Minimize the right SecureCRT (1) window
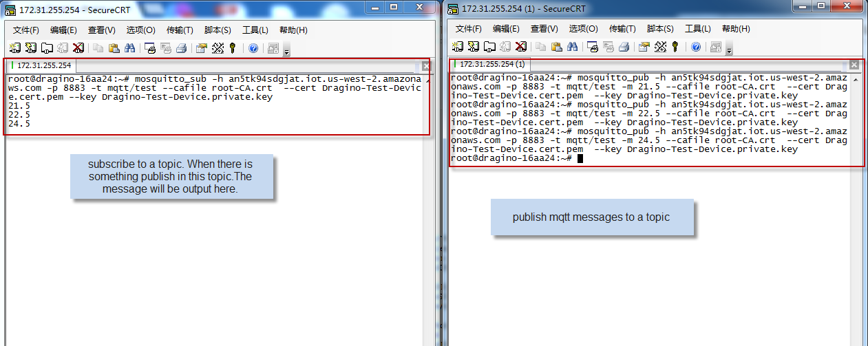The height and width of the screenshot is (346, 868). tap(804, 6)
